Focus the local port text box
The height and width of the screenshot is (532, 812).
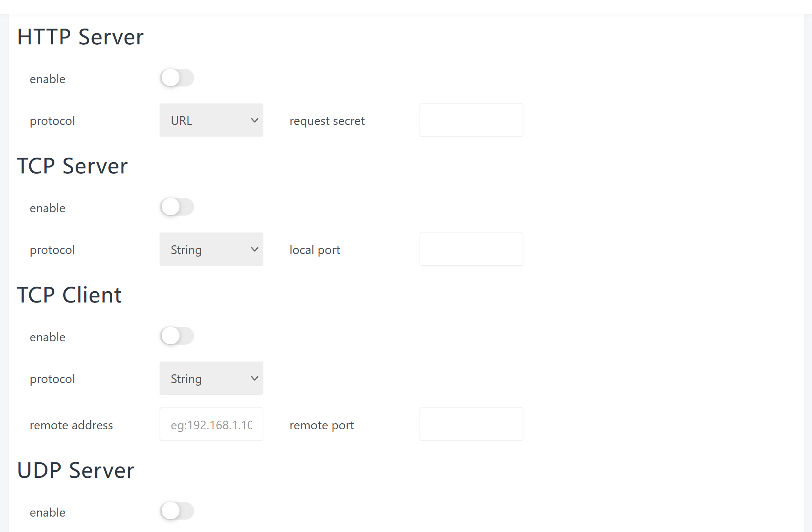coord(471,249)
